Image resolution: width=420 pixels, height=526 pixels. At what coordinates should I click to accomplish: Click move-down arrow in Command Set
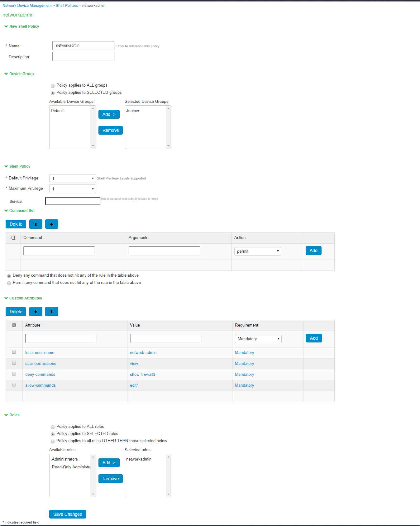click(x=51, y=224)
